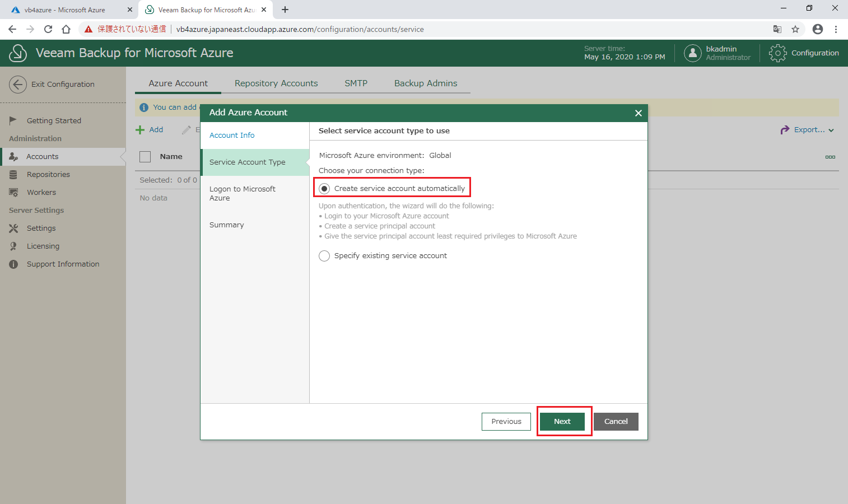Viewport: 848px width, 504px height.
Task: Click the pencil Edit icon
Action: [x=187, y=130]
